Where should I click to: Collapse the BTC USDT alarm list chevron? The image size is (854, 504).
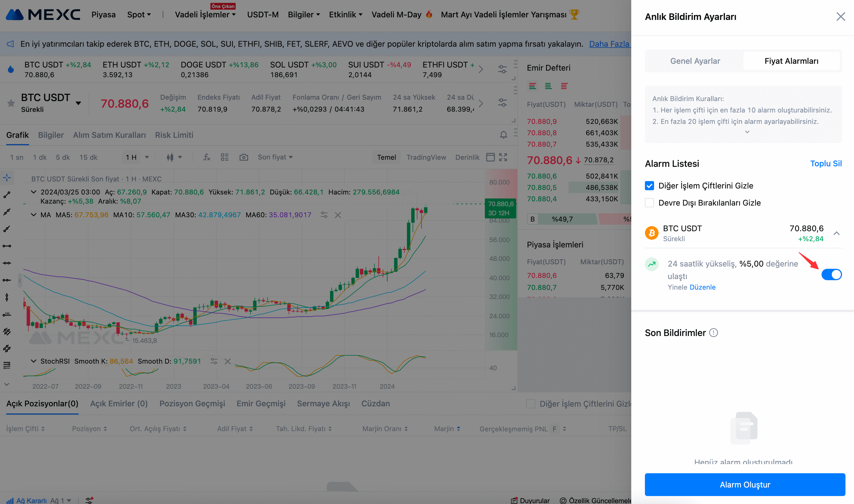(836, 233)
